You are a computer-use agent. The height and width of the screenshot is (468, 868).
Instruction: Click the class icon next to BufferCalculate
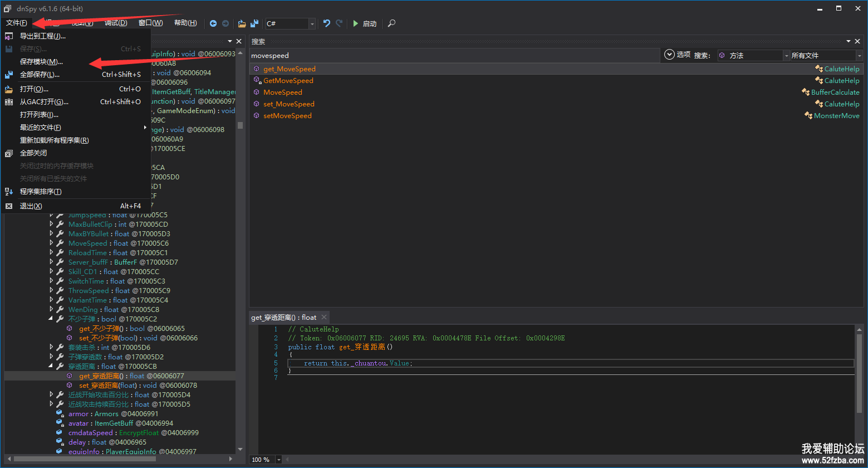[x=806, y=92]
